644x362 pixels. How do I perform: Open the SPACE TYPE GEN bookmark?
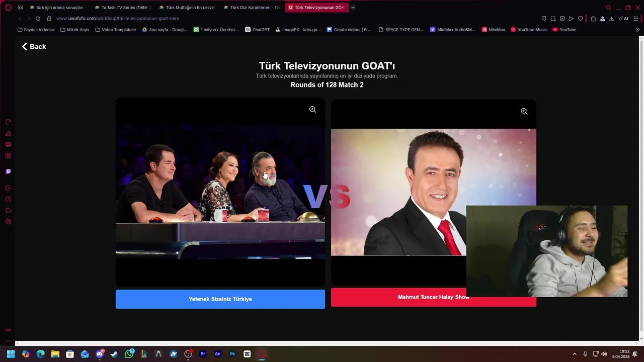pyautogui.click(x=401, y=30)
